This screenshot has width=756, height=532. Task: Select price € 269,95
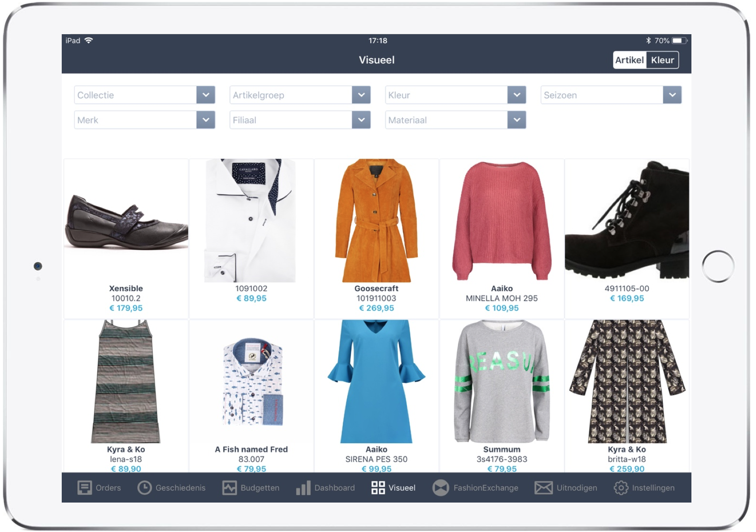coord(377,308)
